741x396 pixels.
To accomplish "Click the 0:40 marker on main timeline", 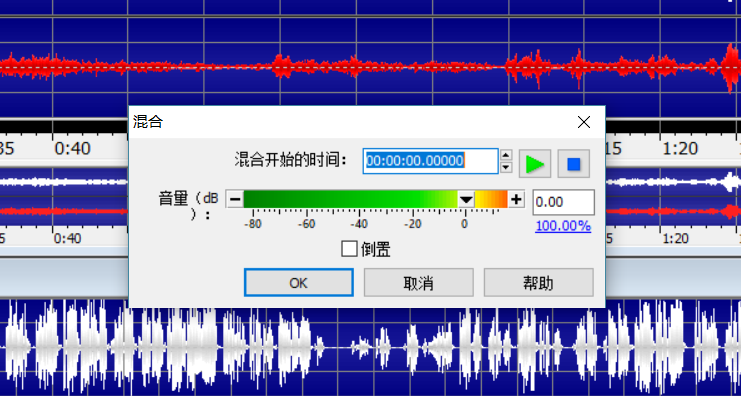I will point(72,149).
